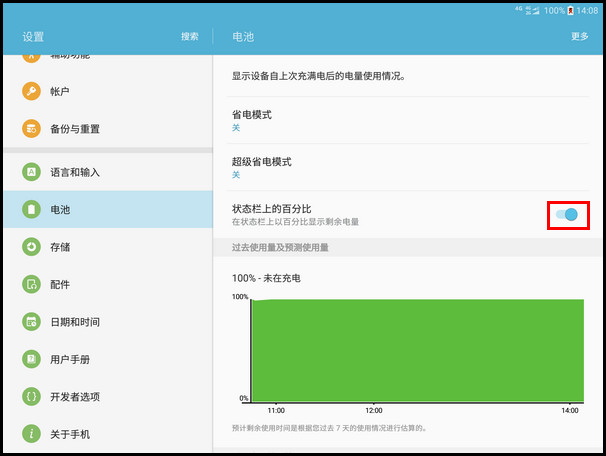The image size is (606, 456).
Task: Tap the 日期和时间 calendar icon
Action: click(31, 322)
